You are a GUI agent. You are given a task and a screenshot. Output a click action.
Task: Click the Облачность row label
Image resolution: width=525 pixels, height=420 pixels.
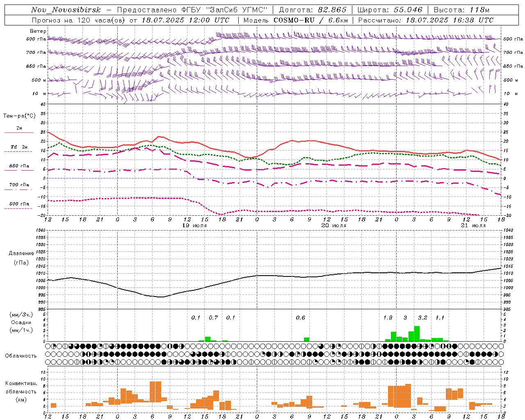(21, 356)
